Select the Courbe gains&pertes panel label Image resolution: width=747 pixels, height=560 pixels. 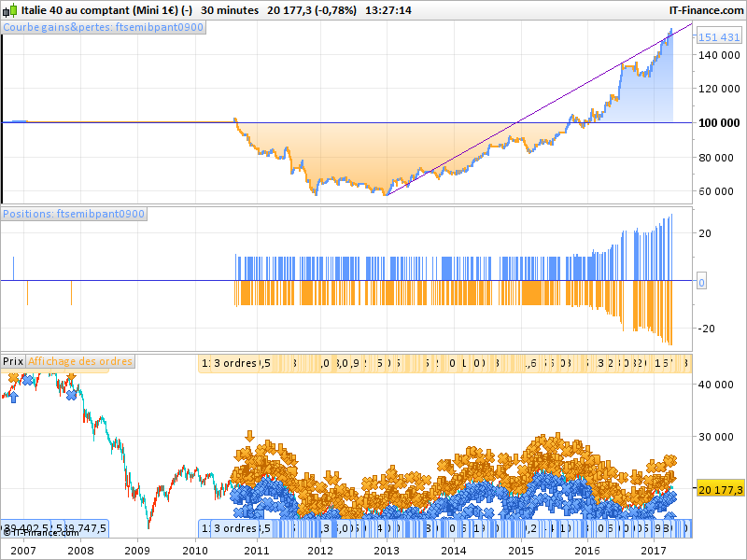pos(104,27)
